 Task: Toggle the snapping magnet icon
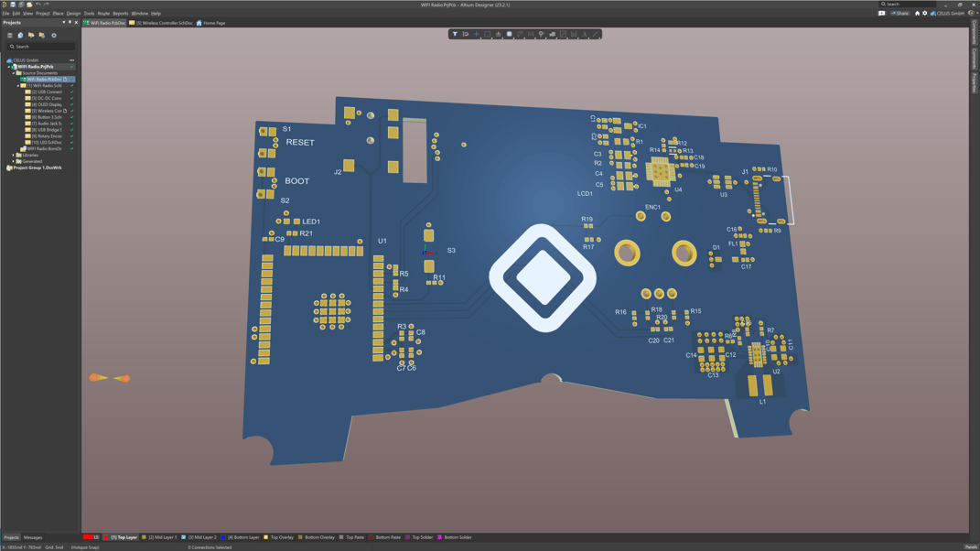(466, 35)
